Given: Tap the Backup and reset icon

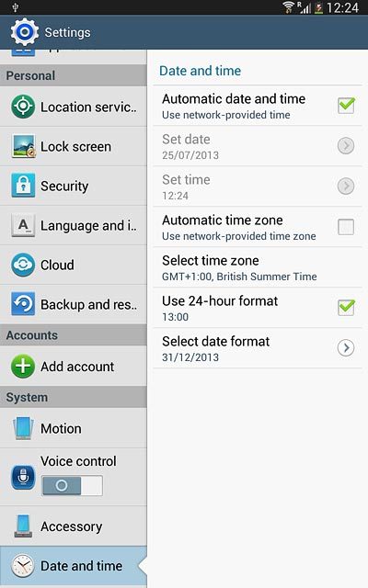Looking at the screenshot, I should click(23, 304).
